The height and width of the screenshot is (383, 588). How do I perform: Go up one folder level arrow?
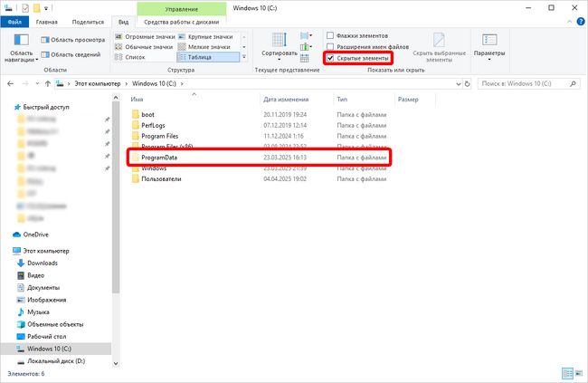48,83
